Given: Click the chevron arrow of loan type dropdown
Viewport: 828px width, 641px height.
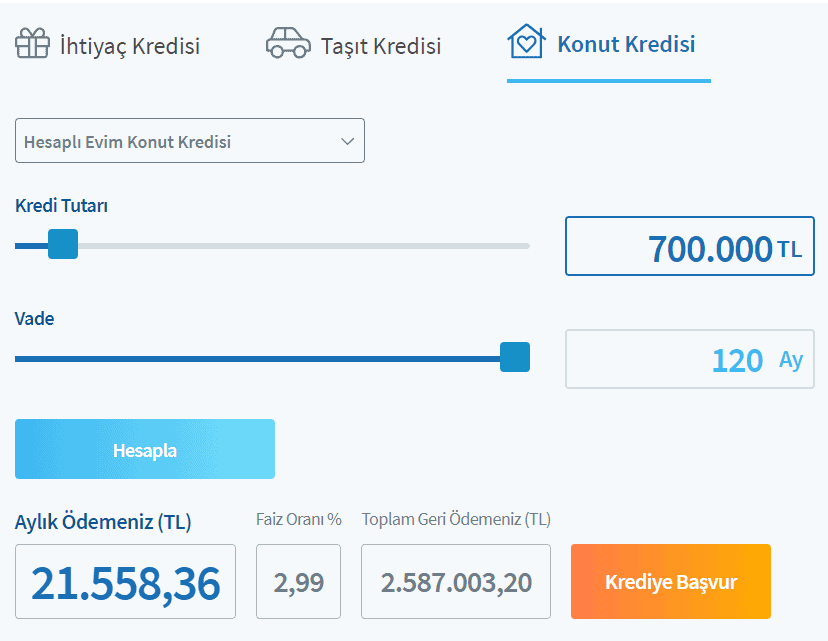Looking at the screenshot, I should 347,141.
